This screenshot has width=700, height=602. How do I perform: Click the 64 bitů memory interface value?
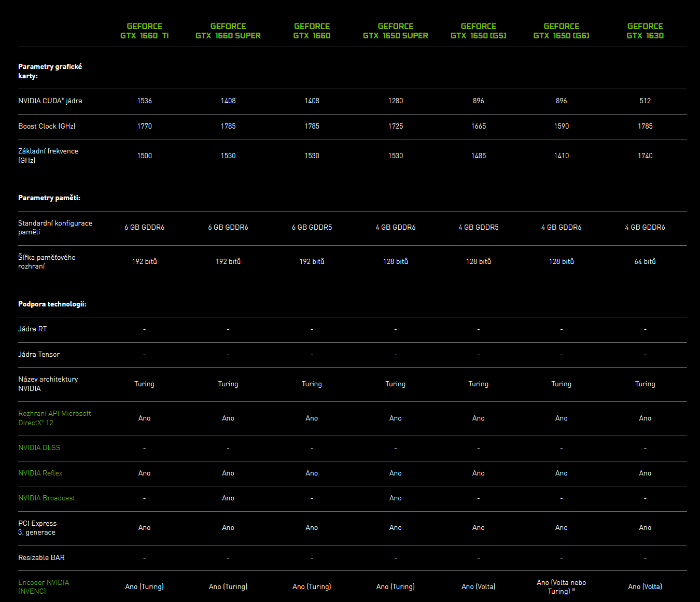[645, 261]
